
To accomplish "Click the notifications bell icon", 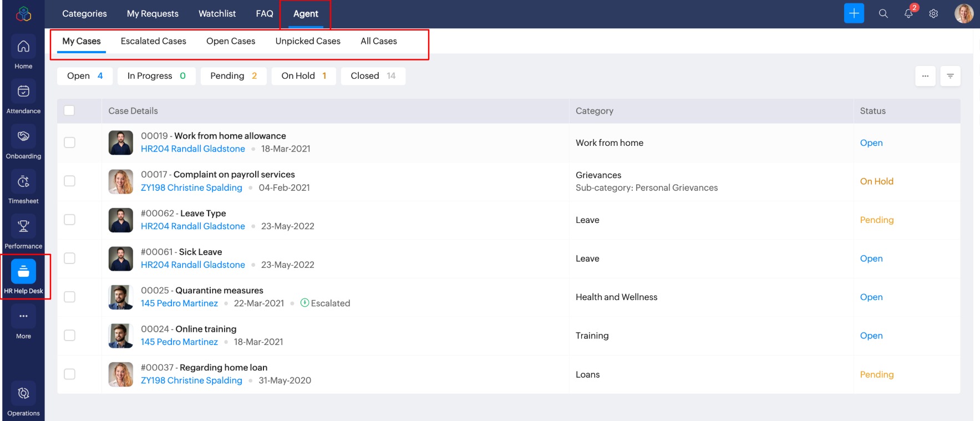I will click(x=908, y=14).
